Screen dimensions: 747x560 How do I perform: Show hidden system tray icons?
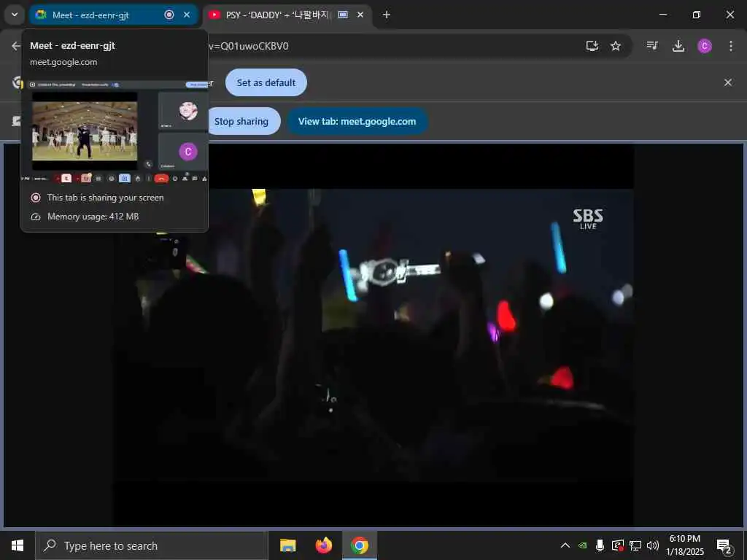point(565,545)
